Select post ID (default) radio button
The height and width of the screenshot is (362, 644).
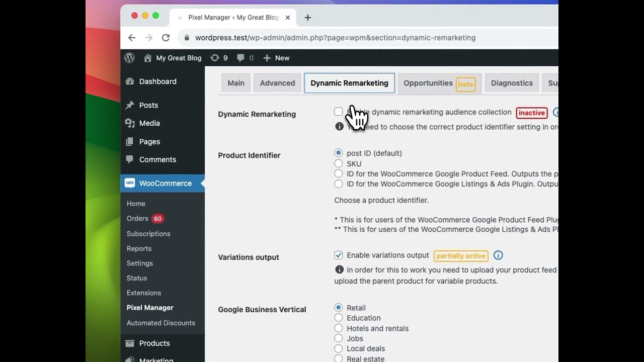coord(339,153)
